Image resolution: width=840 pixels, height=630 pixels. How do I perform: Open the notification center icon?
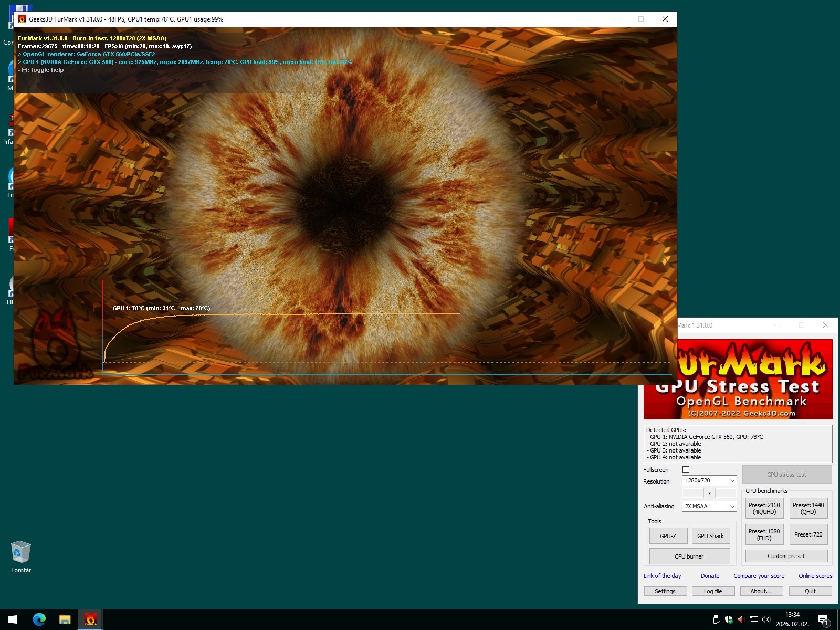pos(823,619)
